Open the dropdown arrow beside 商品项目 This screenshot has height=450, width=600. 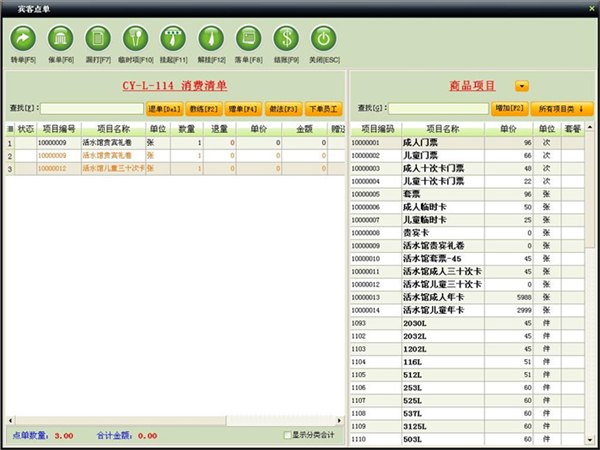[522, 86]
